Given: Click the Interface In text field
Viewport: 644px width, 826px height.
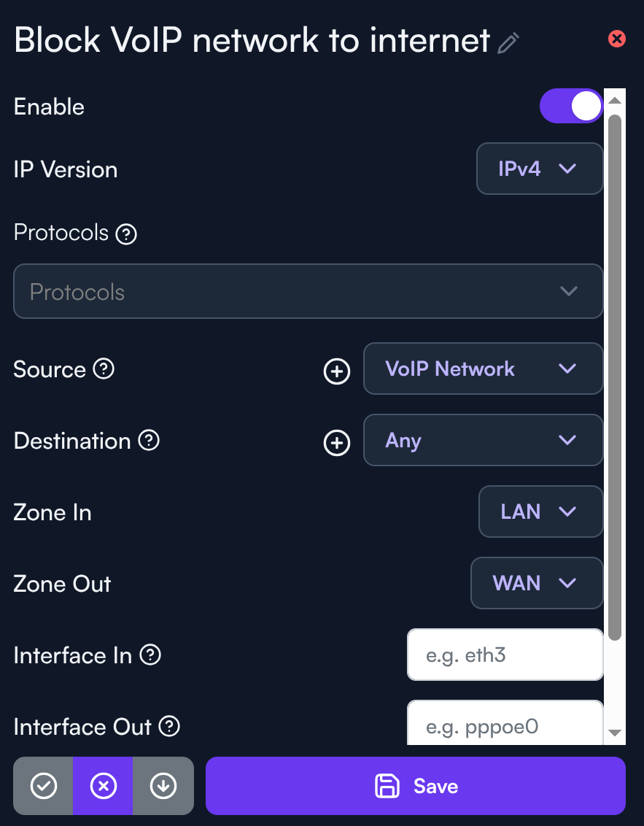Looking at the screenshot, I should 505,655.
